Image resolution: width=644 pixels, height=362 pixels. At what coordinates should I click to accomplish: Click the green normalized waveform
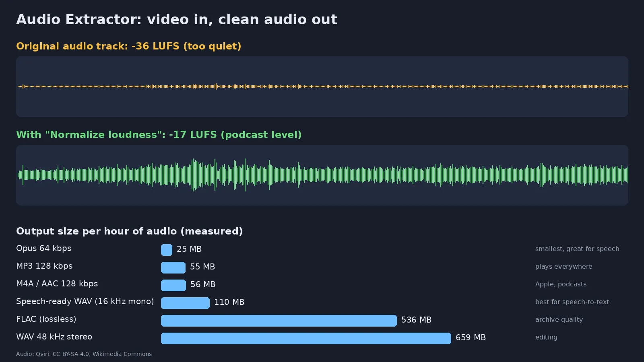tap(322, 175)
